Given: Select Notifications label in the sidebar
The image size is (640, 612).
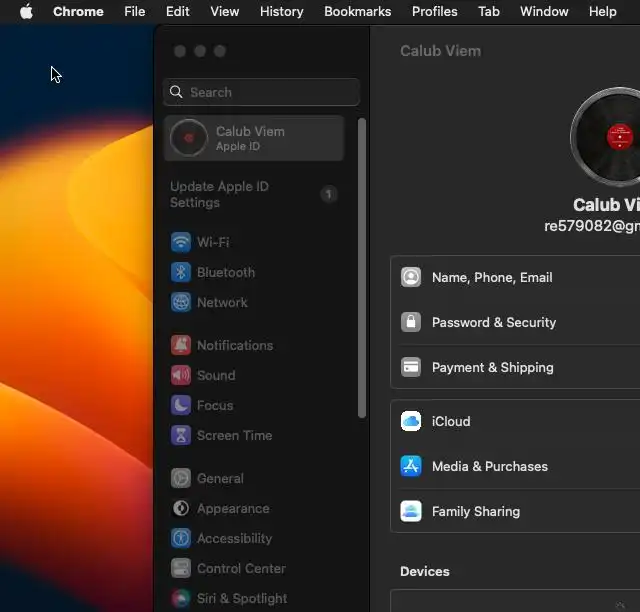Looking at the screenshot, I should [x=235, y=345].
